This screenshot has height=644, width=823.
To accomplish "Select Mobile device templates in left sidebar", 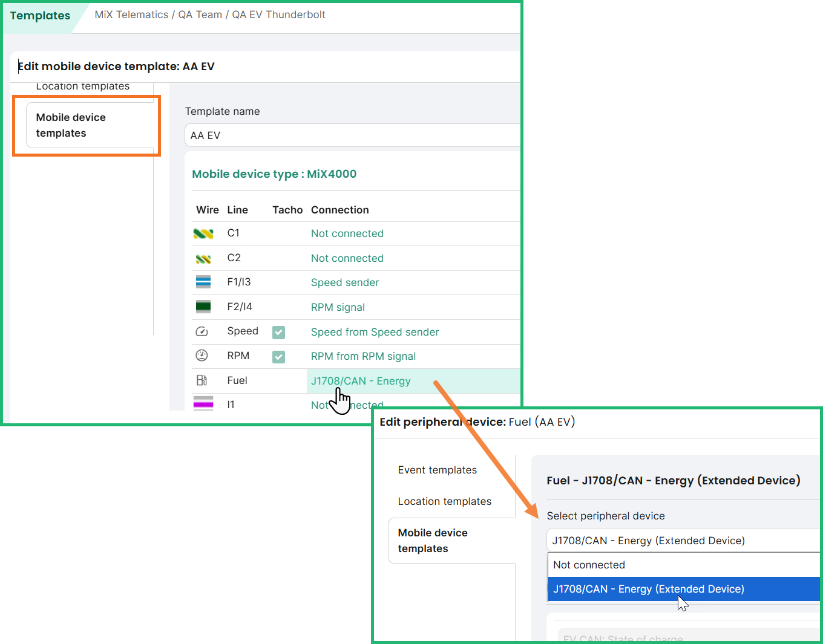I will [90, 125].
